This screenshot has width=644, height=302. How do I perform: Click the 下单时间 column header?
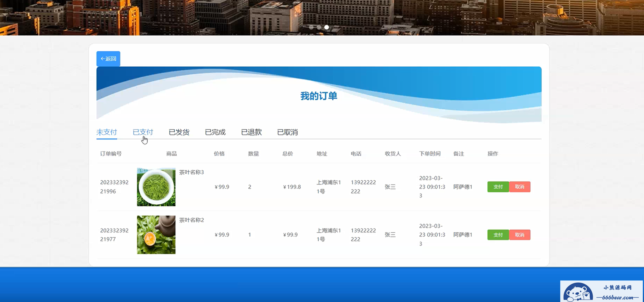tap(430, 154)
